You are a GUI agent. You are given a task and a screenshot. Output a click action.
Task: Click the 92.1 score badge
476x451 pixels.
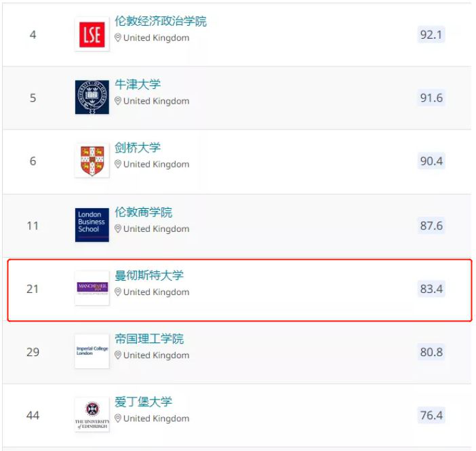(x=431, y=35)
